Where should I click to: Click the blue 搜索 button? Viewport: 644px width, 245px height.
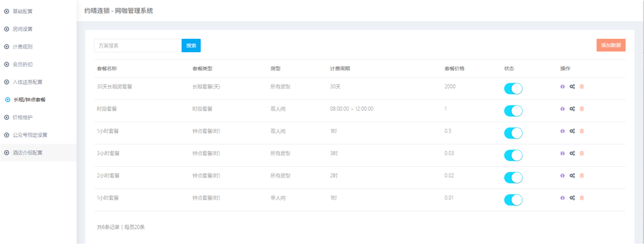[191, 46]
